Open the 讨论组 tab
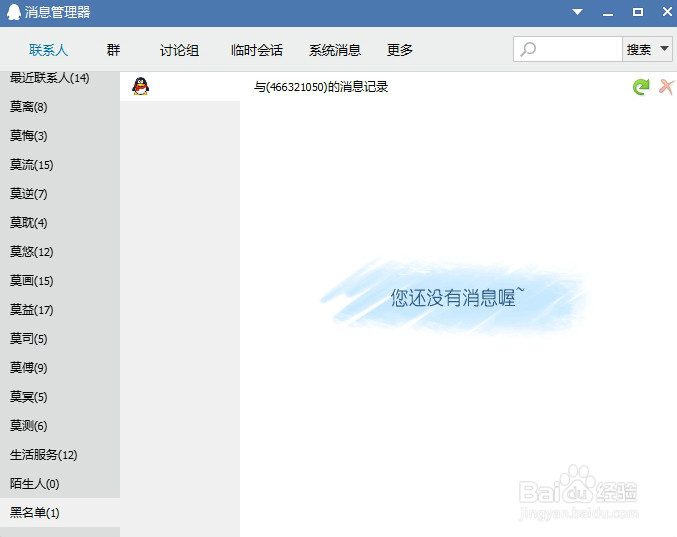The image size is (677, 537). (179, 50)
